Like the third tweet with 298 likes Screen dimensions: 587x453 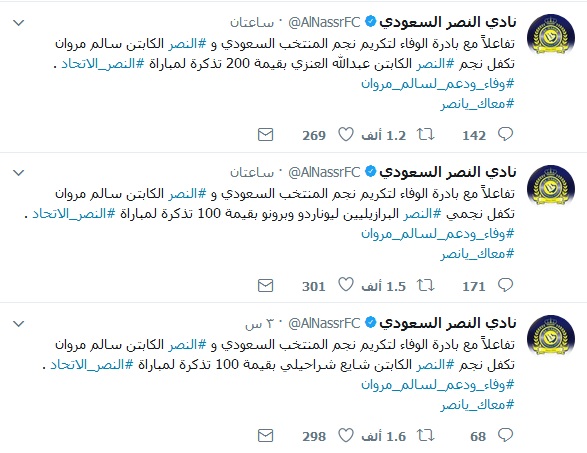(346, 435)
